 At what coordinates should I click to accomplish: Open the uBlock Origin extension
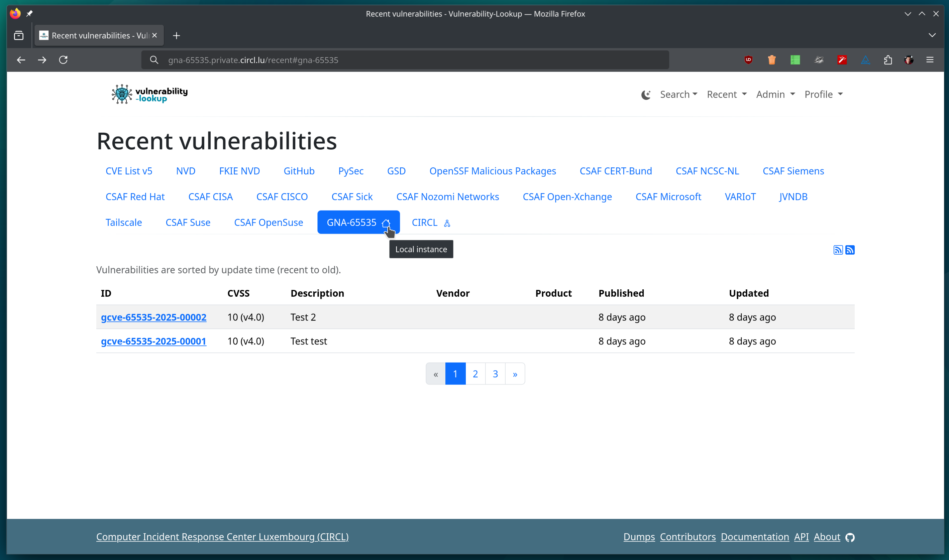748,60
